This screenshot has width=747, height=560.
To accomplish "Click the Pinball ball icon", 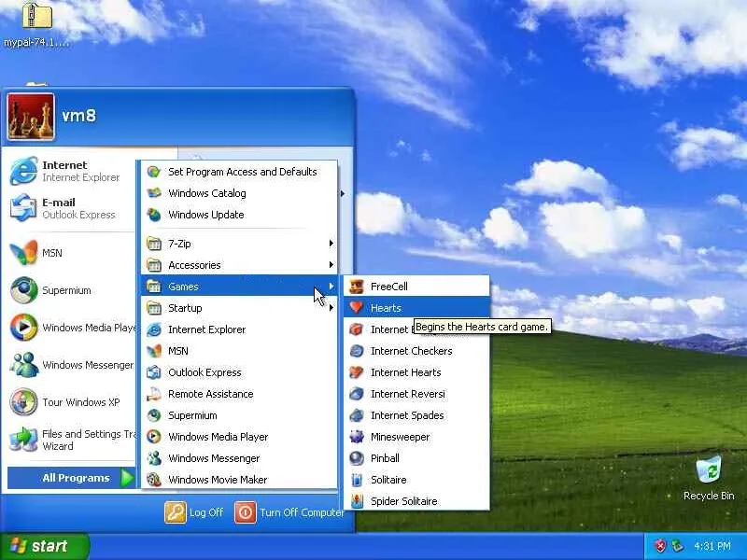I will [x=357, y=458].
